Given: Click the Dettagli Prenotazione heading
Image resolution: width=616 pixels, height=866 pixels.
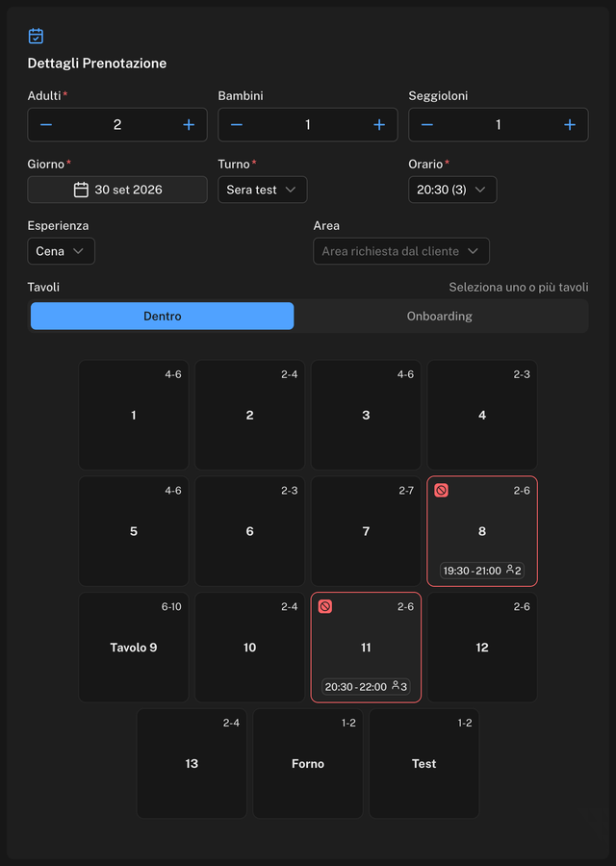Looking at the screenshot, I should coord(97,63).
